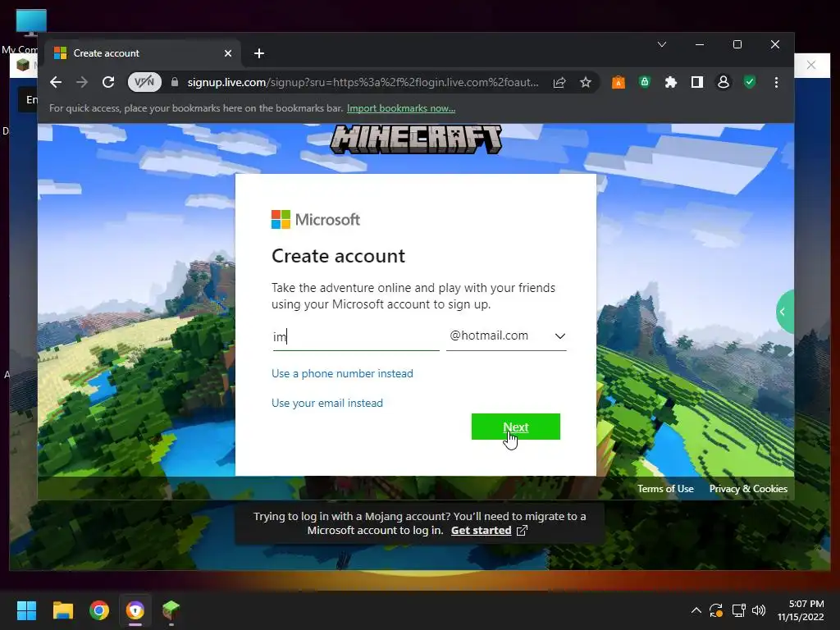840x630 pixels.
Task: Close the background launcher window
Action: click(x=811, y=65)
